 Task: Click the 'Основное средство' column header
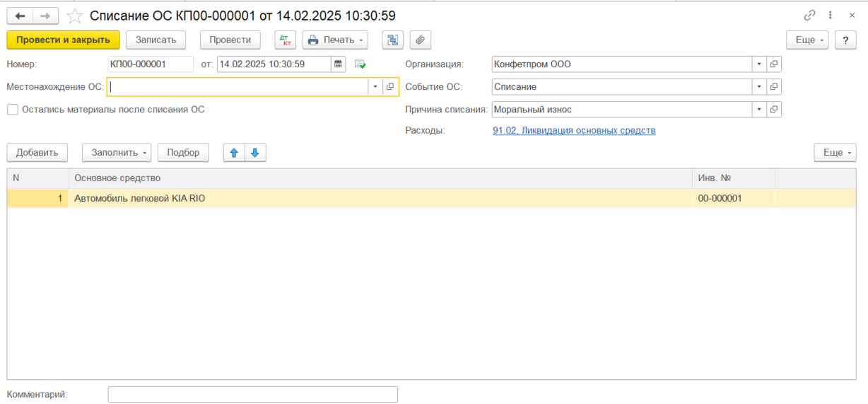tap(380, 178)
